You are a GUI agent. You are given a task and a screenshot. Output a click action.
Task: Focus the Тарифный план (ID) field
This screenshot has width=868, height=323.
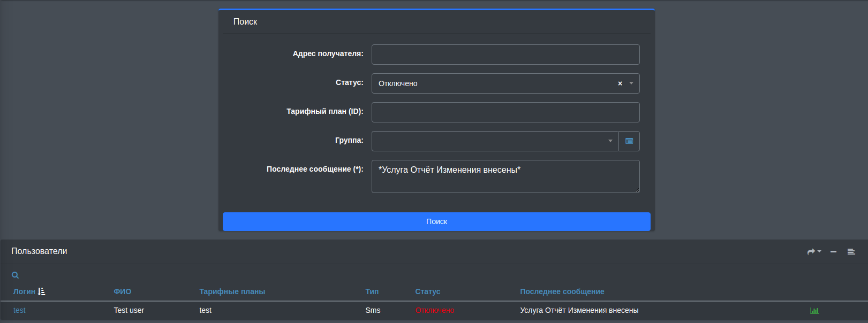tap(505, 112)
